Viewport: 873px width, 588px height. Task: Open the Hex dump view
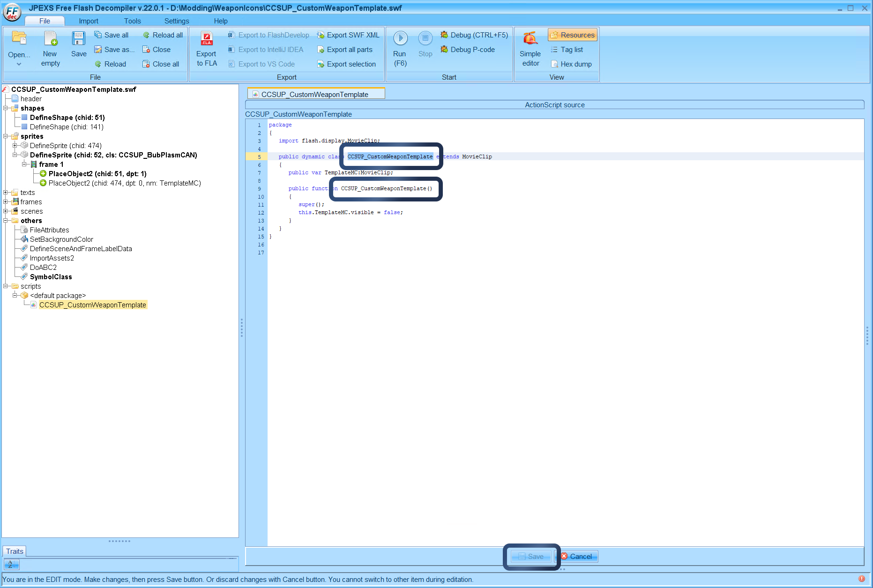[x=571, y=64]
